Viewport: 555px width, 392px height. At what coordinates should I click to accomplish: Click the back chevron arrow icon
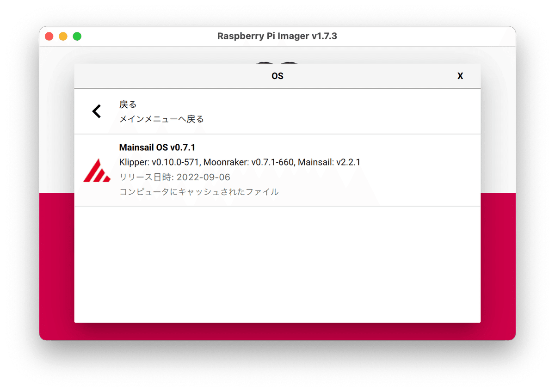[x=96, y=111]
